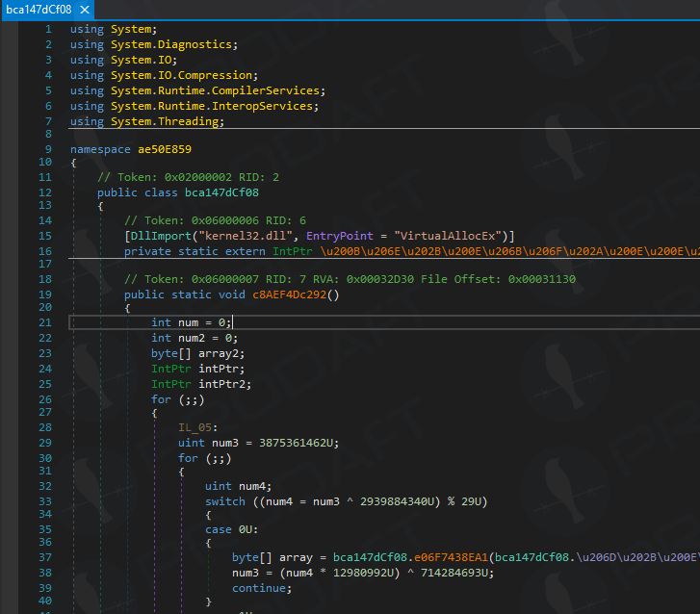Click the 'for (;;)' statement on line 30

coord(204,459)
